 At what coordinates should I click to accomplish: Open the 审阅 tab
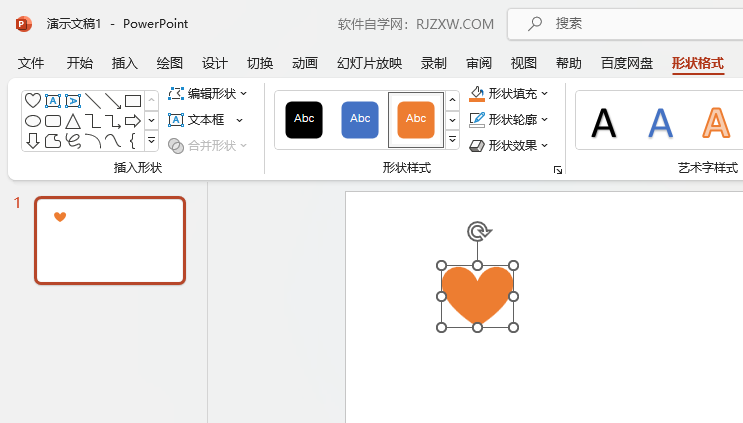[x=479, y=63]
